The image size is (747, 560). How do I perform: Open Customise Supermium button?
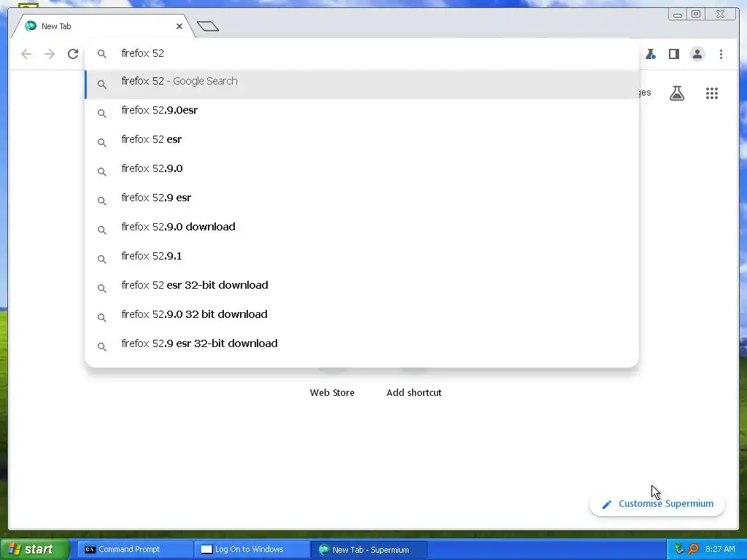657,504
